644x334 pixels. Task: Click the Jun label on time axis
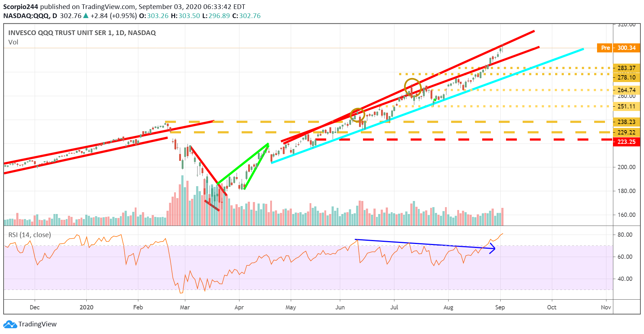point(340,307)
